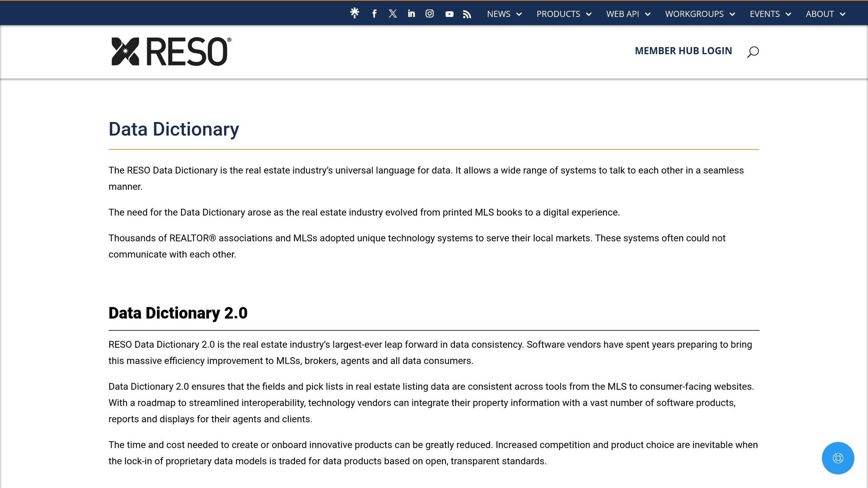The width and height of the screenshot is (868, 488).
Task: Click the RSS feed icon
Action: click(x=467, y=14)
